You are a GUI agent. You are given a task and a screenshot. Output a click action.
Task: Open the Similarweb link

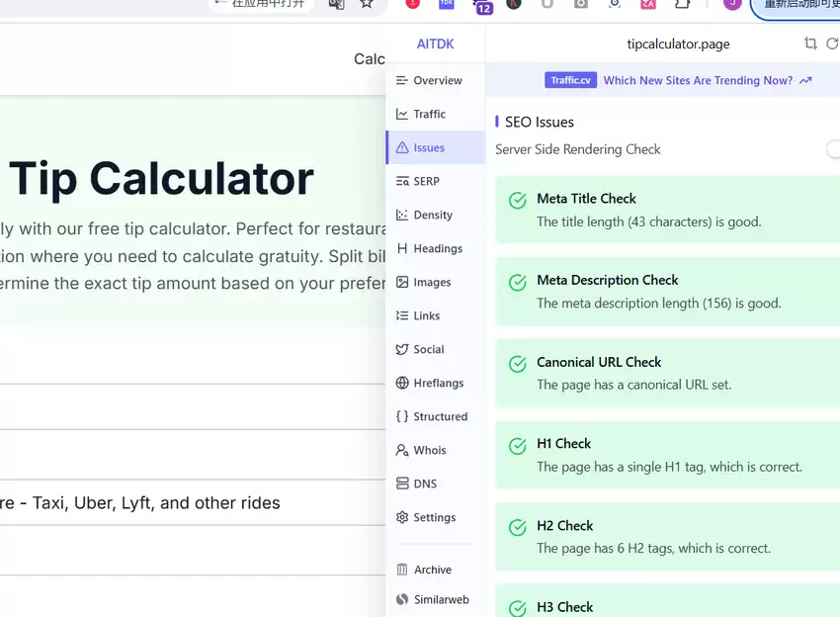point(435,599)
